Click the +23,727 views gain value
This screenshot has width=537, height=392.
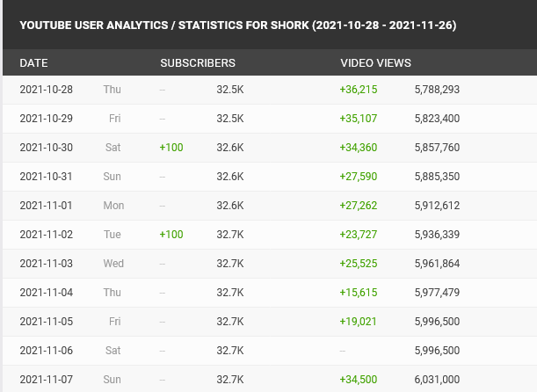(x=358, y=235)
